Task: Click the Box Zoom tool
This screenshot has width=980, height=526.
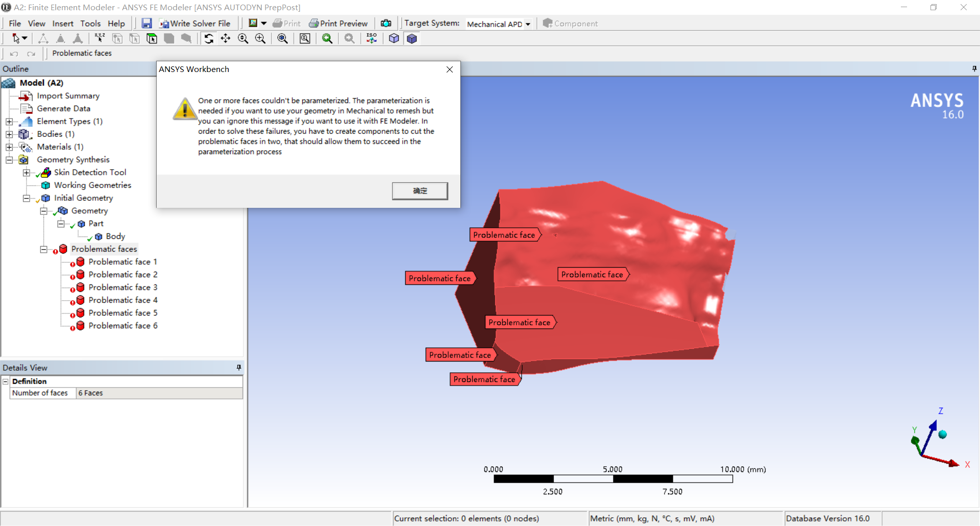Action: click(260, 38)
